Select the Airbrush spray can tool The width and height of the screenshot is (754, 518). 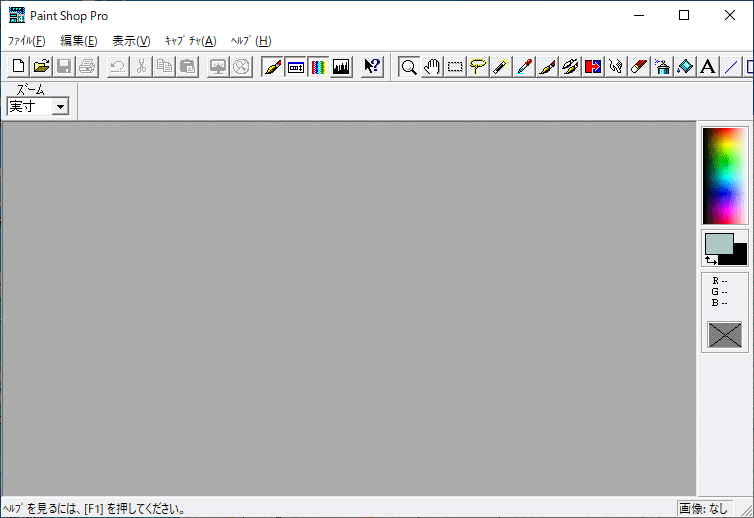(663, 66)
